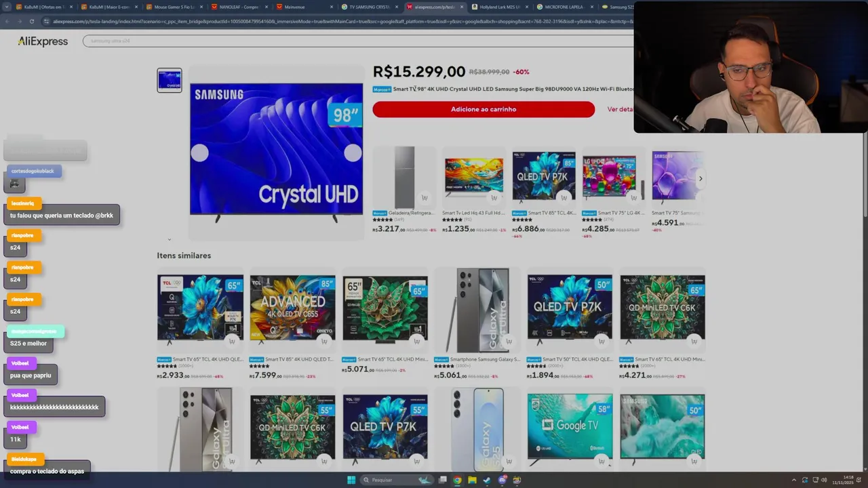Viewport: 868px width, 488px height.
Task: Open Ver detalhes link
Action: coord(620,109)
